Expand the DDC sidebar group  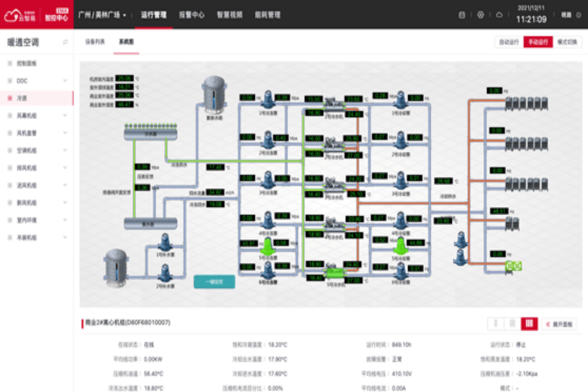click(x=65, y=81)
